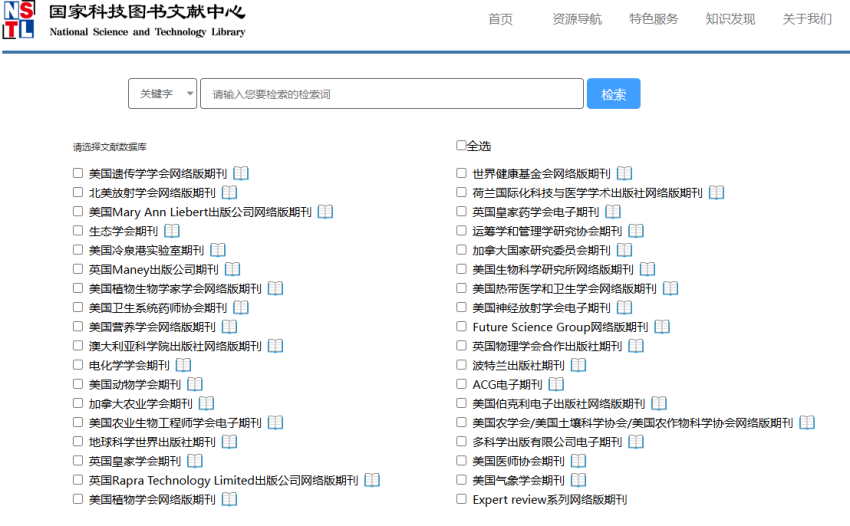This screenshot has width=850, height=526.
Task: Open 关于我们 navigation item
Action: (807, 20)
